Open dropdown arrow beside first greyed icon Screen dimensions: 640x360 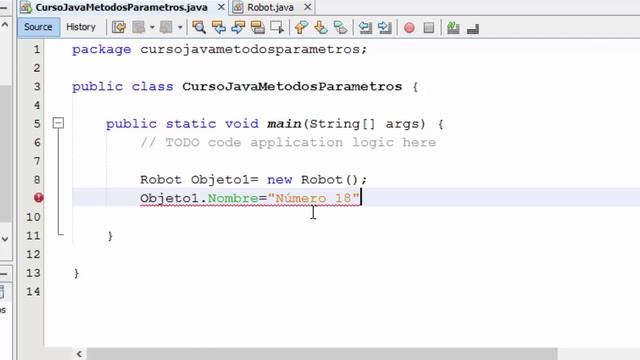click(152, 27)
